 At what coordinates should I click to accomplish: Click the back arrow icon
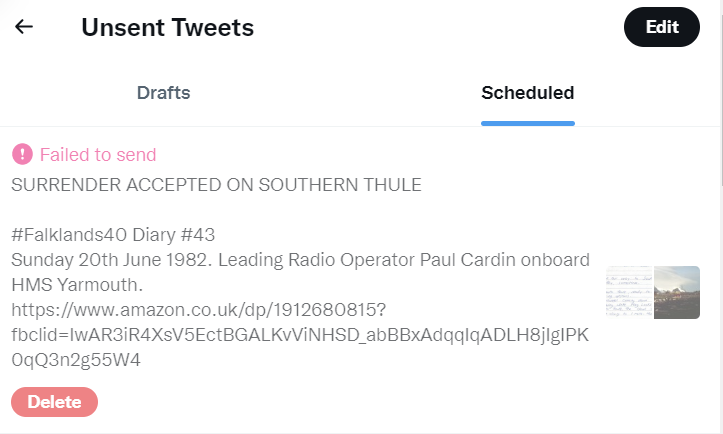24,27
